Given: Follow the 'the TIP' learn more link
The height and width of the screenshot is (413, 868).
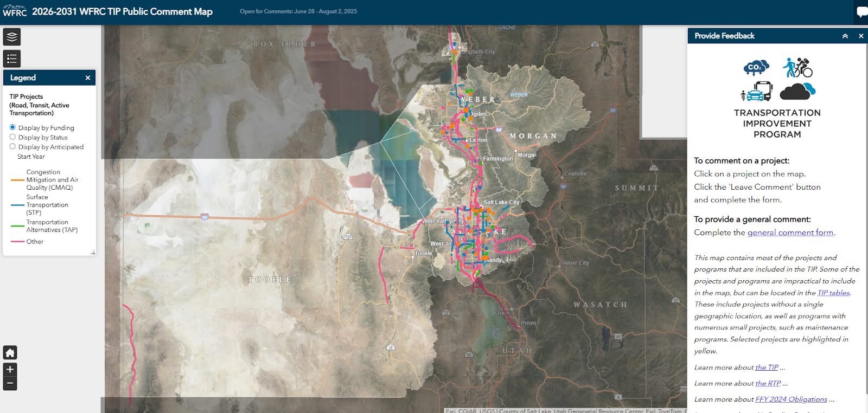Looking at the screenshot, I should [x=767, y=367].
